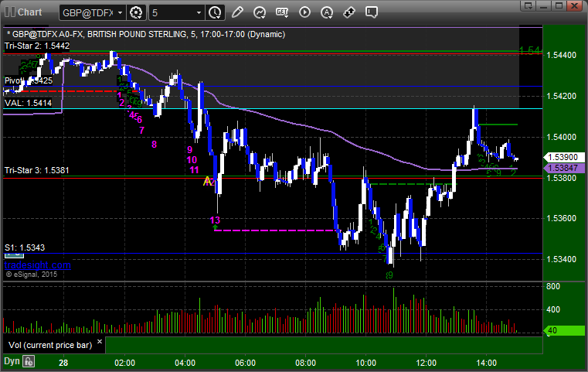Close the chart window
The image size is (588, 372).
tap(574, 5)
